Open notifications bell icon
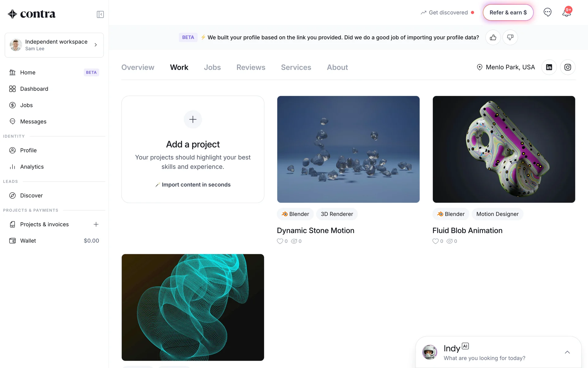Image resolution: width=588 pixels, height=368 pixels. (566, 13)
